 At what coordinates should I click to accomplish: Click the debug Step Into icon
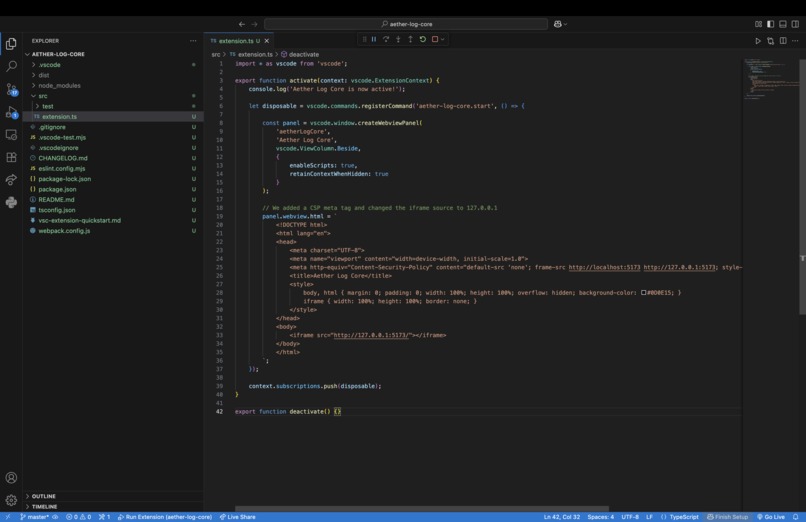(398, 39)
